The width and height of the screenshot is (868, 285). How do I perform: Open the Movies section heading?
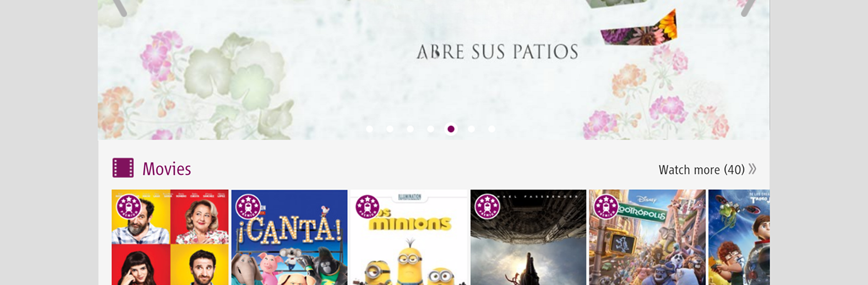click(x=167, y=169)
